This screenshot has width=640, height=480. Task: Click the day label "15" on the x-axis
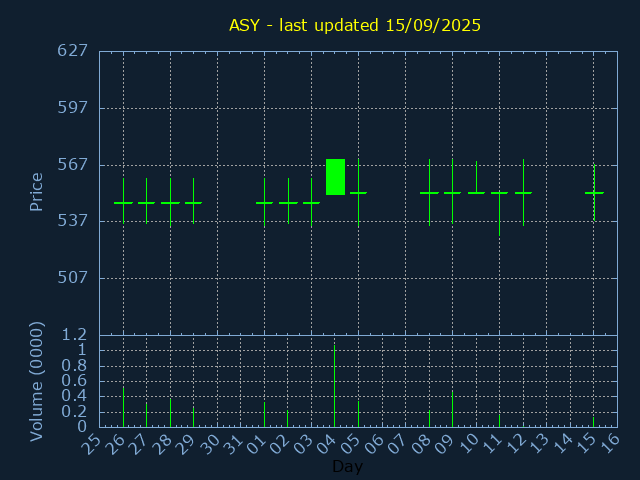586,444
